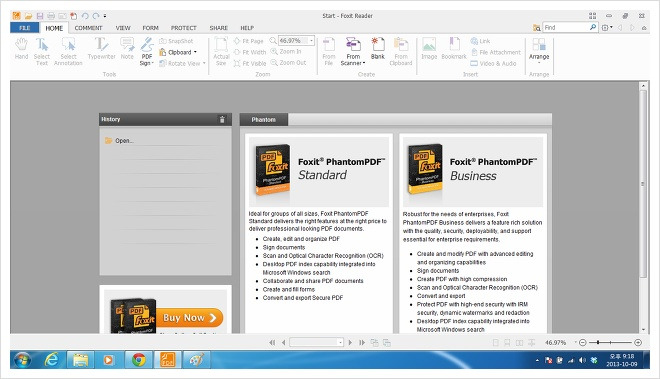
Task: Switch to the PROTECT tab
Action: pos(184,28)
